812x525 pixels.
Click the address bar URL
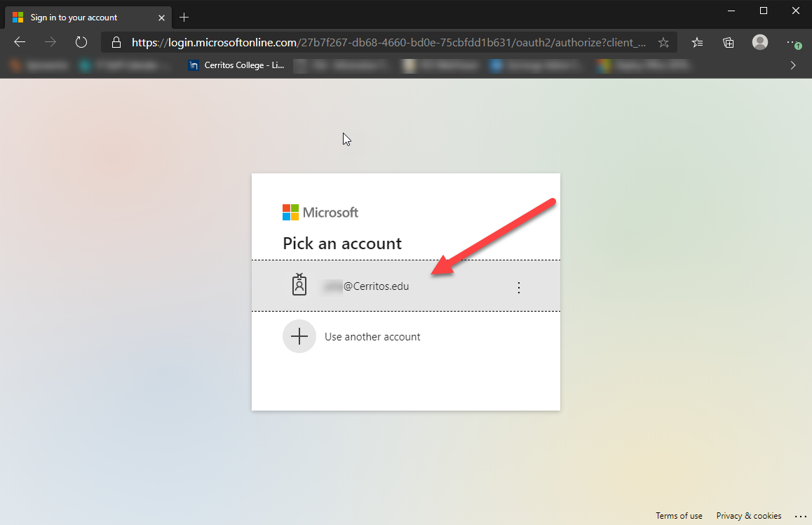click(388, 43)
